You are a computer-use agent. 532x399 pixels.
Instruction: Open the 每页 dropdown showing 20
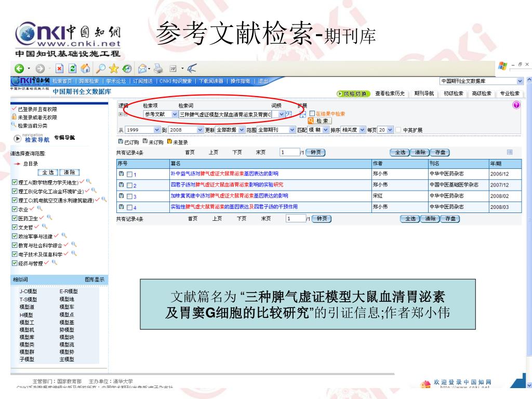tap(385, 130)
